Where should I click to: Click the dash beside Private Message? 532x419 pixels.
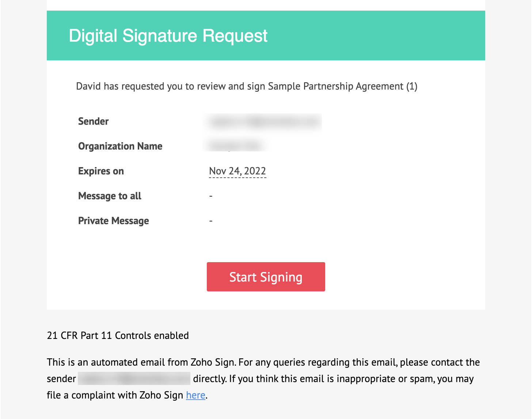coord(211,221)
